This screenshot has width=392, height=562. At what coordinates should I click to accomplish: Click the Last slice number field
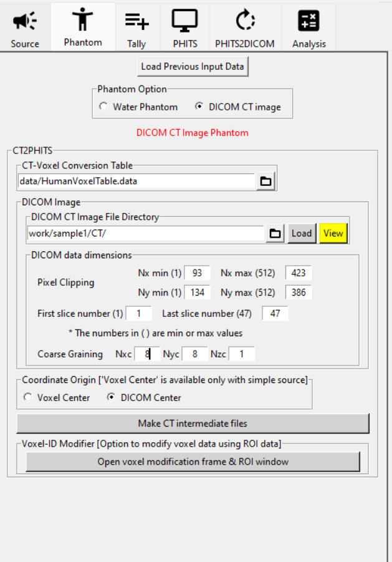tap(275, 314)
